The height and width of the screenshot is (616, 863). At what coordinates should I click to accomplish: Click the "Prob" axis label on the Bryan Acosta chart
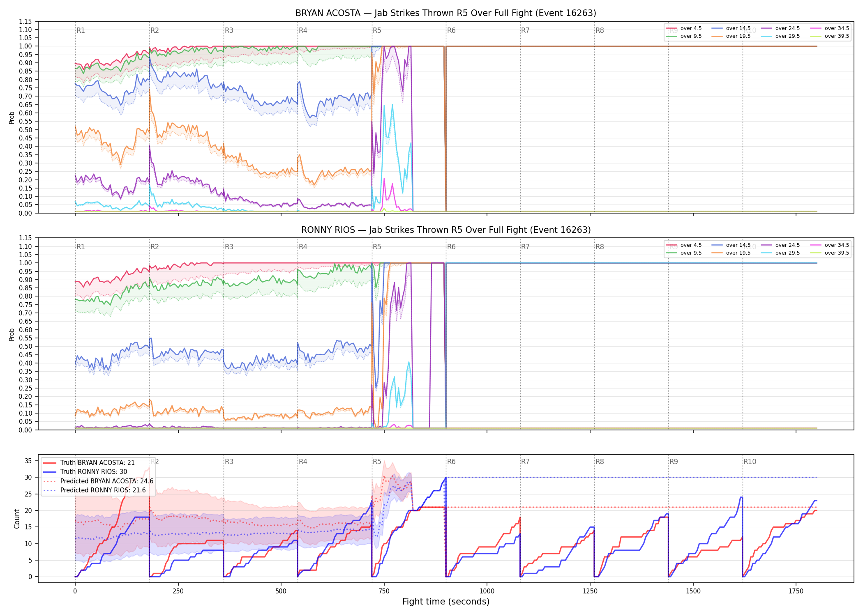(x=12, y=117)
